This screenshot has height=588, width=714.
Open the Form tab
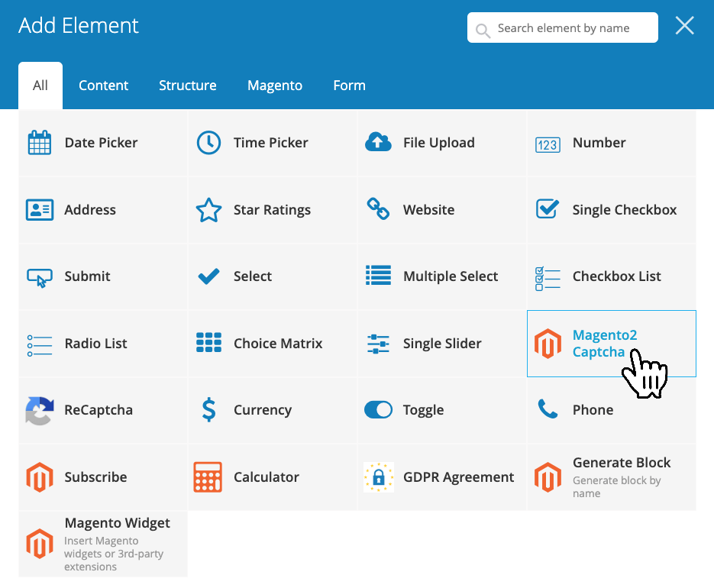[349, 86]
